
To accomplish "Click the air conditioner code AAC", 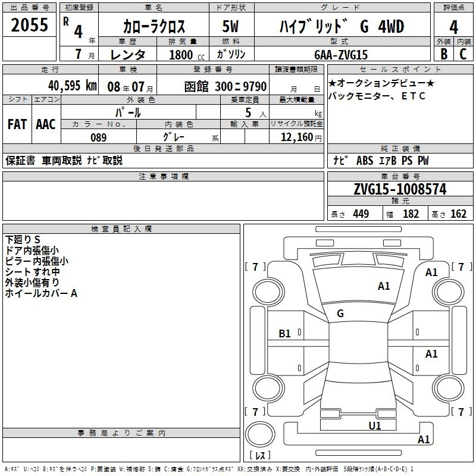I will [46, 124].
